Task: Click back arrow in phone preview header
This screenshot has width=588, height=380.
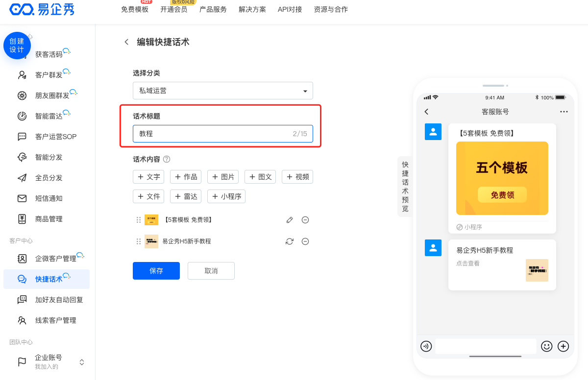Action: pyautogui.click(x=426, y=112)
